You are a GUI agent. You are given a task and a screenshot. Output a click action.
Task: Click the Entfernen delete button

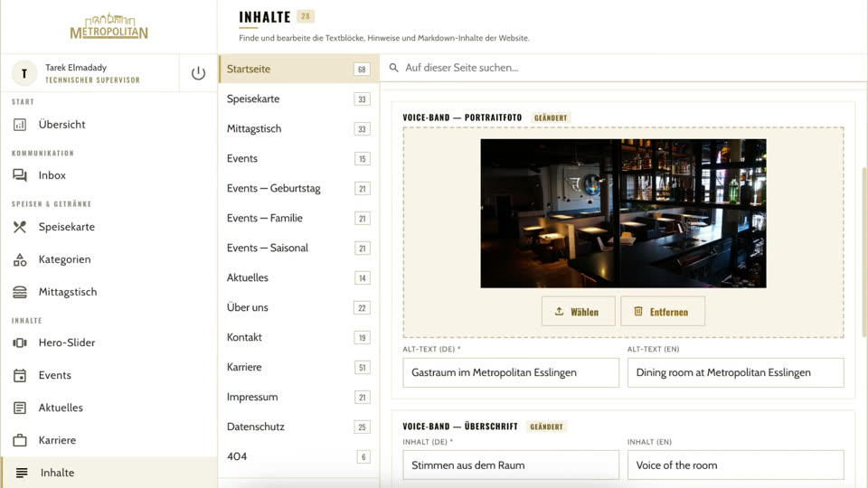[663, 312]
